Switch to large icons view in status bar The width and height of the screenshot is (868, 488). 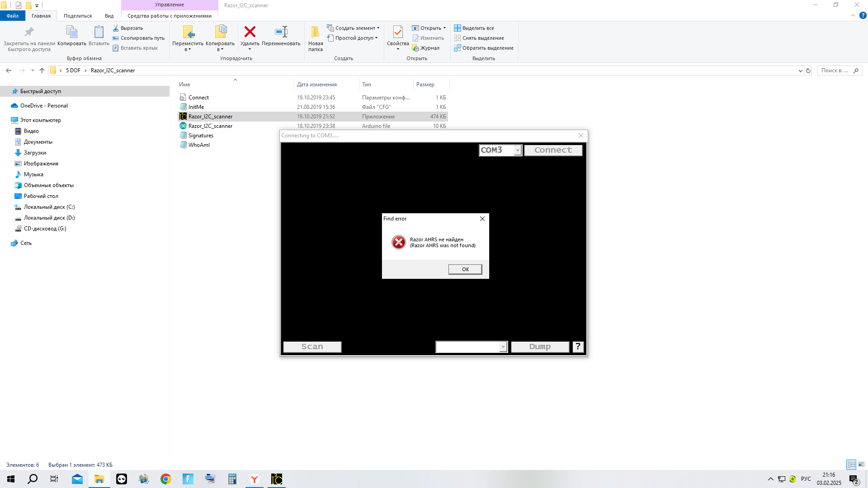pos(861,465)
